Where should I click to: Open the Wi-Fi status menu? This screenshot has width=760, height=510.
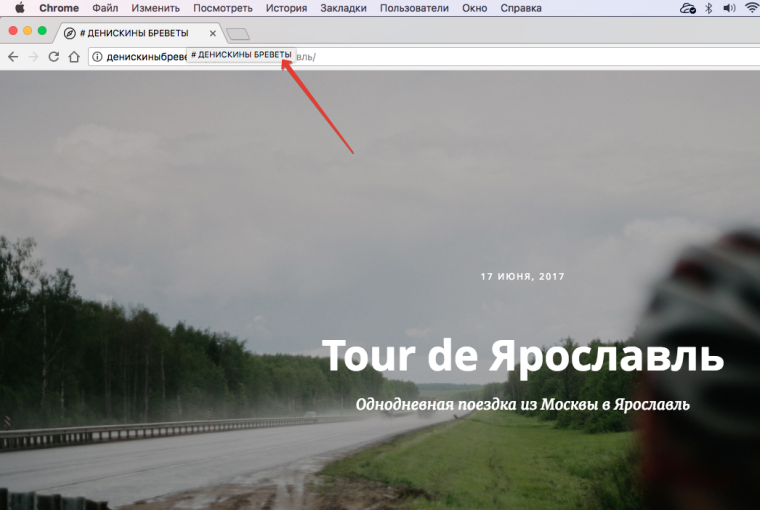point(750,8)
